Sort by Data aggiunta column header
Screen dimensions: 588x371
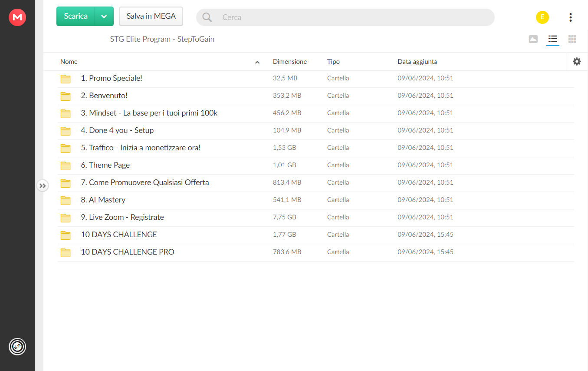417,62
